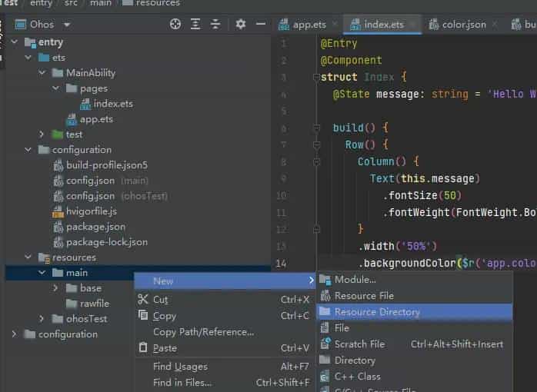Collapse the MainAbility folder
The width and height of the screenshot is (537, 392).
[43, 73]
